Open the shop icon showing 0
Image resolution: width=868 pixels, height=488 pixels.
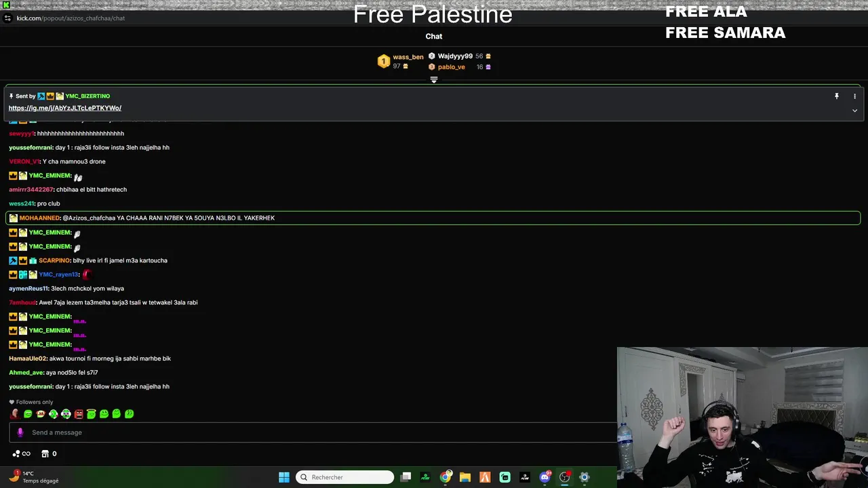pos(49,454)
